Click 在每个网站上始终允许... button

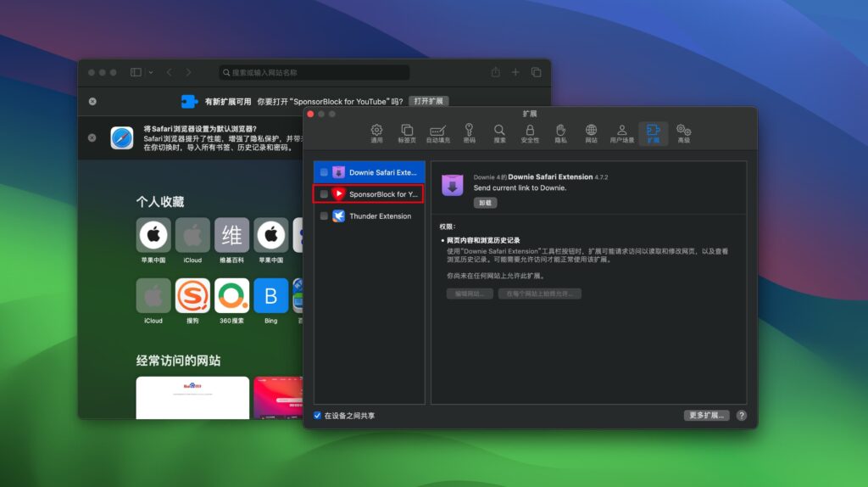540,294
